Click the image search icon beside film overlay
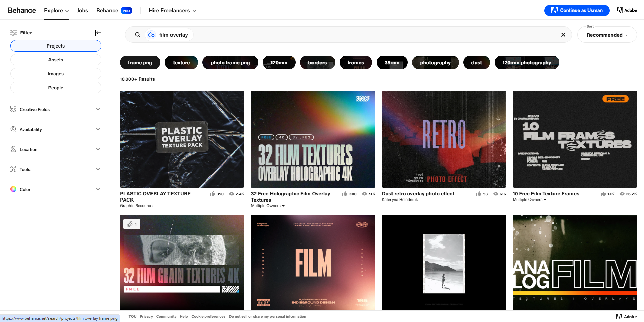The image size is (644, 322). click(152, 35)
